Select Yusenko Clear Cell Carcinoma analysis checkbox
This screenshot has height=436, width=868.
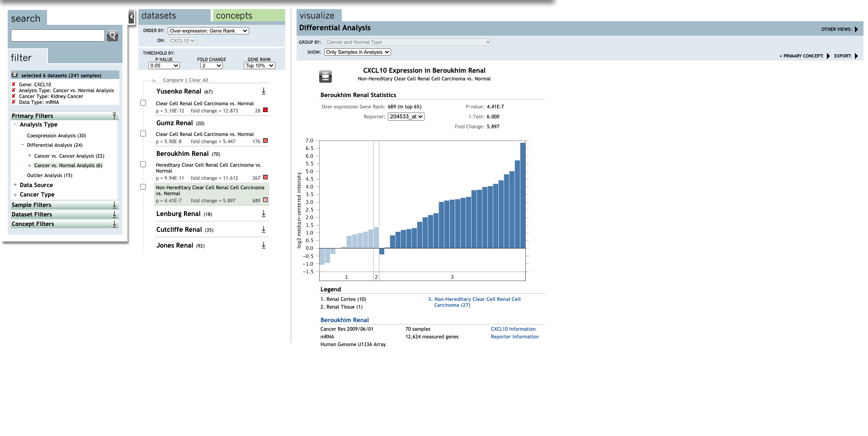[x=143, y=103]
